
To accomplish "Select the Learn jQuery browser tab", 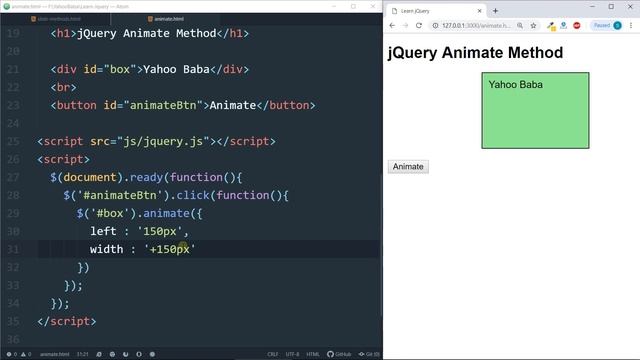I will tap(436, 11).
